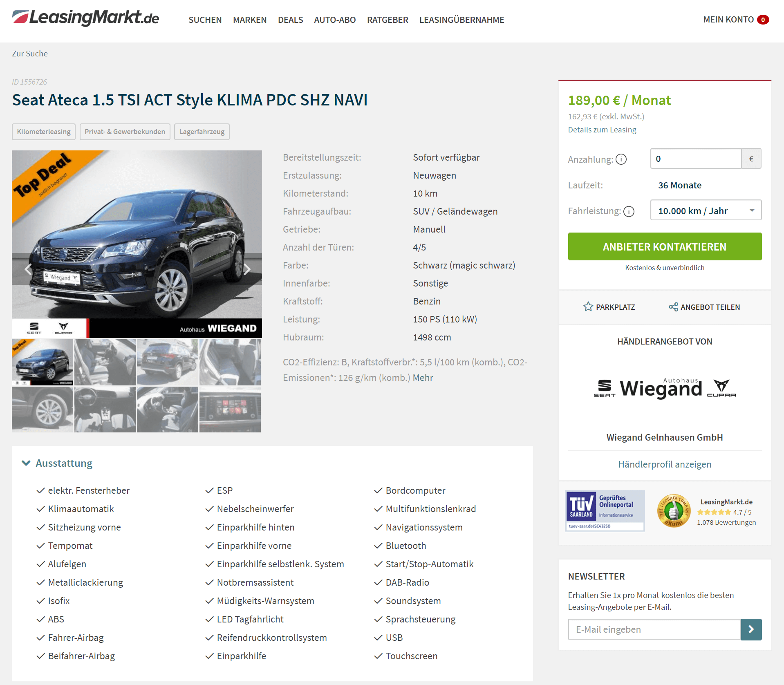Select the rear seats thumbnail
The width and height of the screenshot is (784, 685).
pos(230,362)
